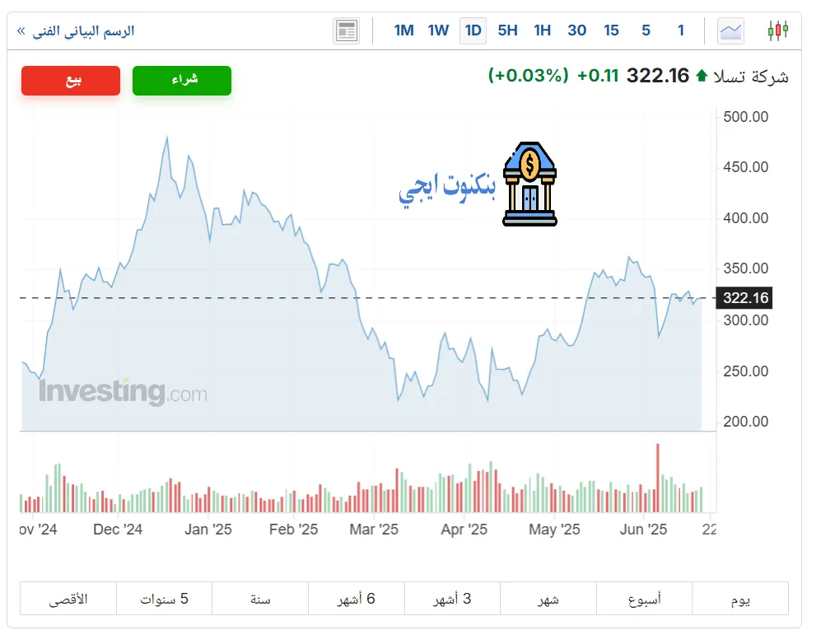The width and height of the screenshot is (821, 644).
Task: Switch to candlestick chart icon
Action: click(x=777, y=30)
